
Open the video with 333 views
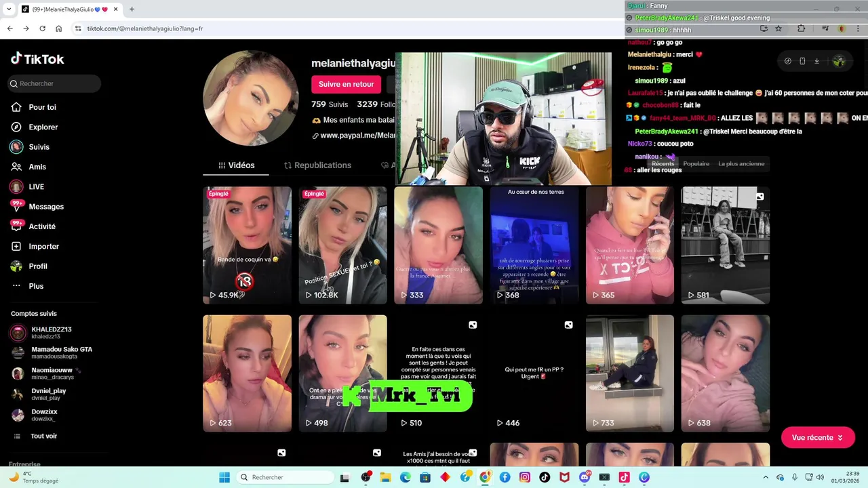[x=438, y=245]
